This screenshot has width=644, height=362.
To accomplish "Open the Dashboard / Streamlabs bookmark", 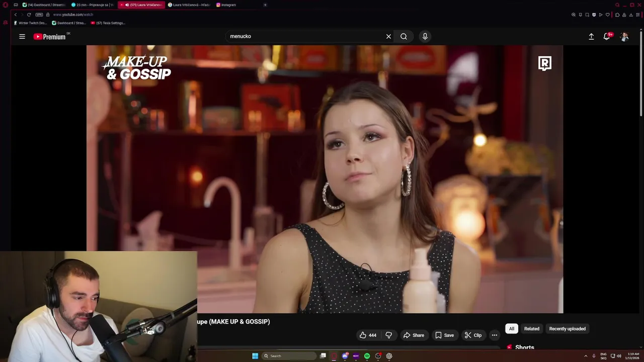I will [69, 23].
